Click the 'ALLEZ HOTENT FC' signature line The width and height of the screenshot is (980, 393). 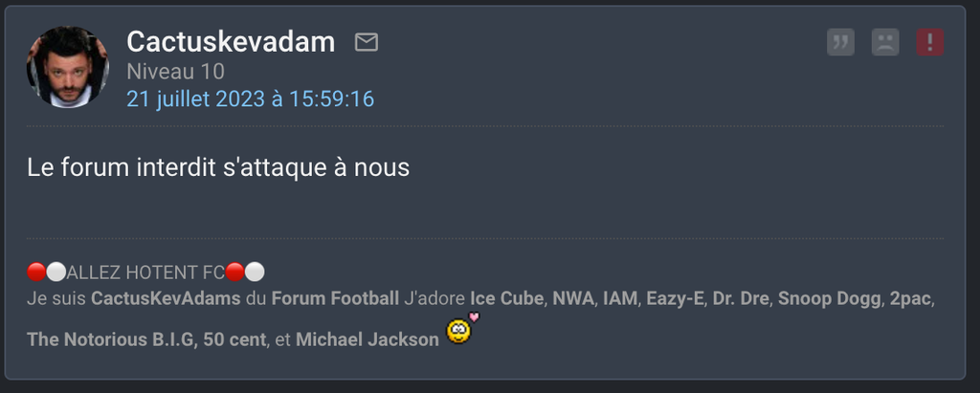(x=145, y=273)
